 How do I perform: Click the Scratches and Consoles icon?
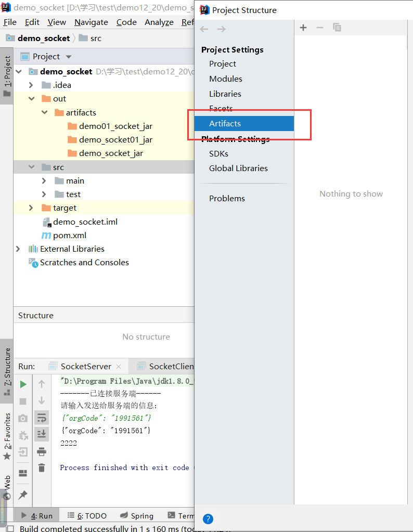[x=33, y=263]
